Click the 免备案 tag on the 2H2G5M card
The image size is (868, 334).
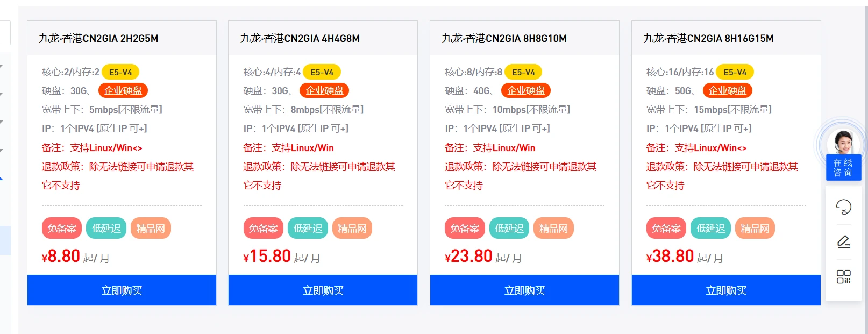pos(62,228)
